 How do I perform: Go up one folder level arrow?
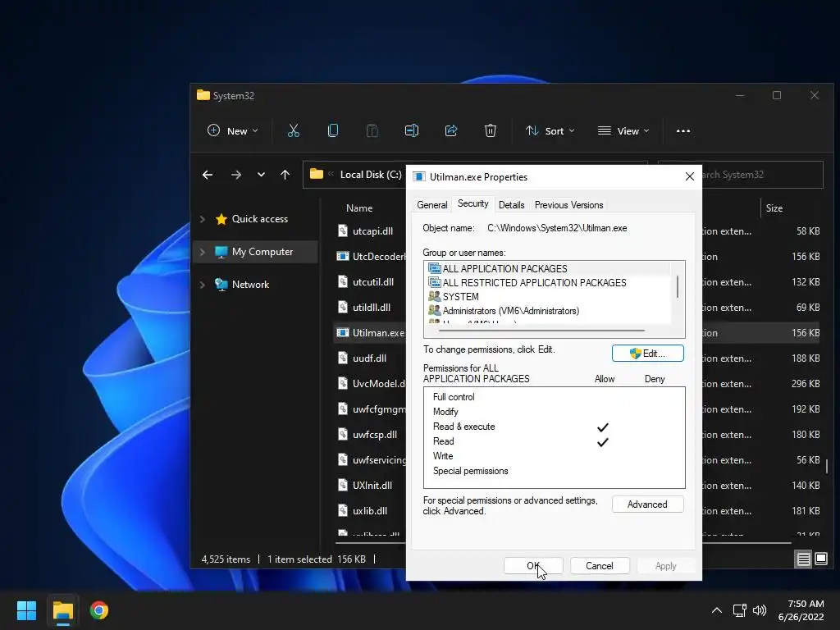pos(285,175)
